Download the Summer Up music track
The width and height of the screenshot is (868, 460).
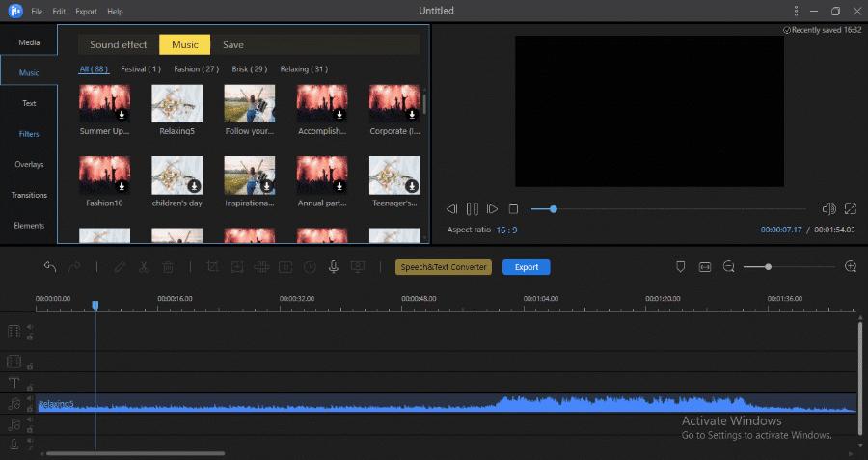[122, 114]
